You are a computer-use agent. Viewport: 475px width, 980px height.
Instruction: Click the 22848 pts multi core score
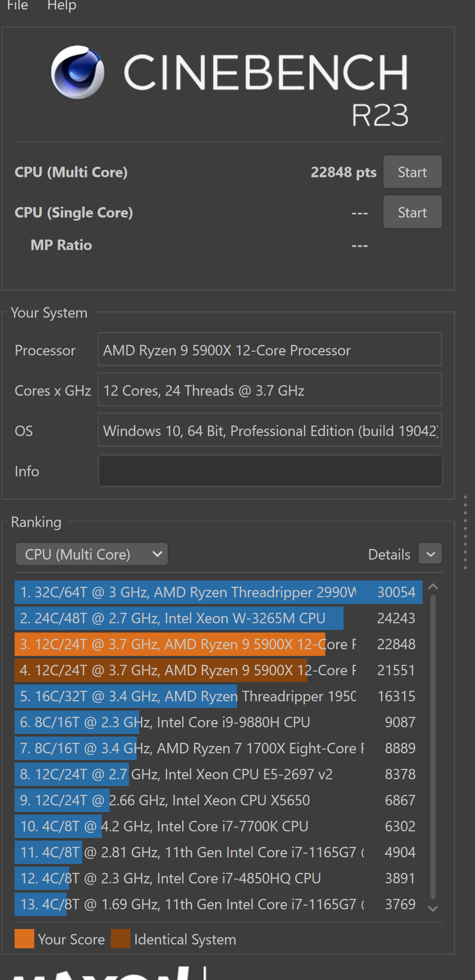tap(344, 172)
